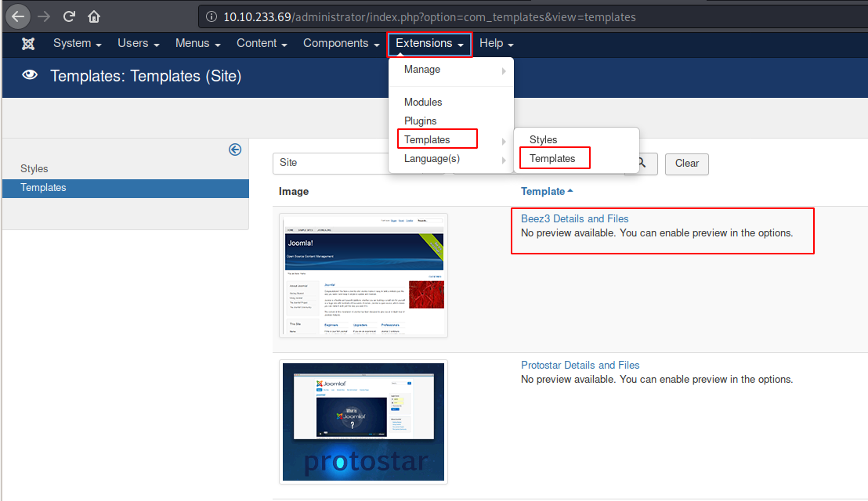The width and height of the screenshot is (868, 501).
Task: Open the System dropdown menu
Action: [x=77, y=44]
